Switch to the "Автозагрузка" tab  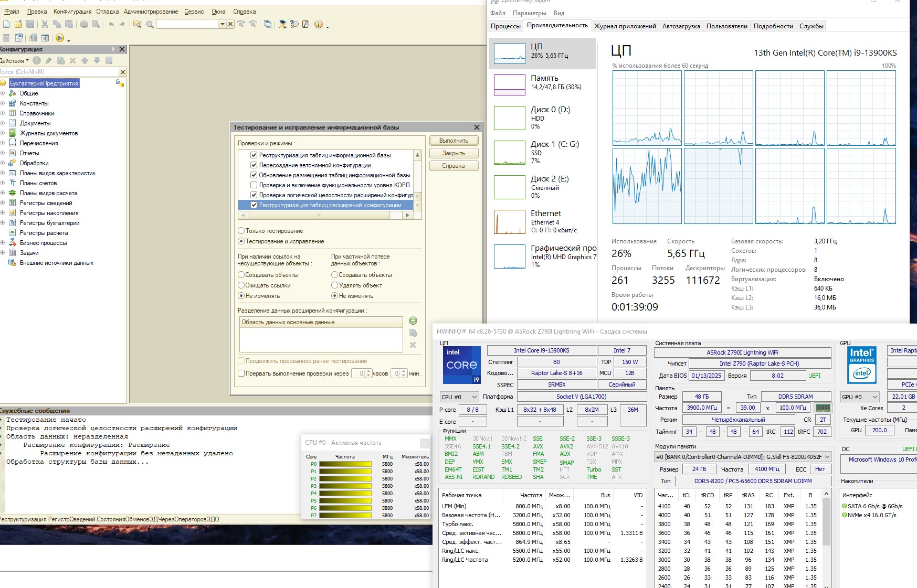coord(681,26)
